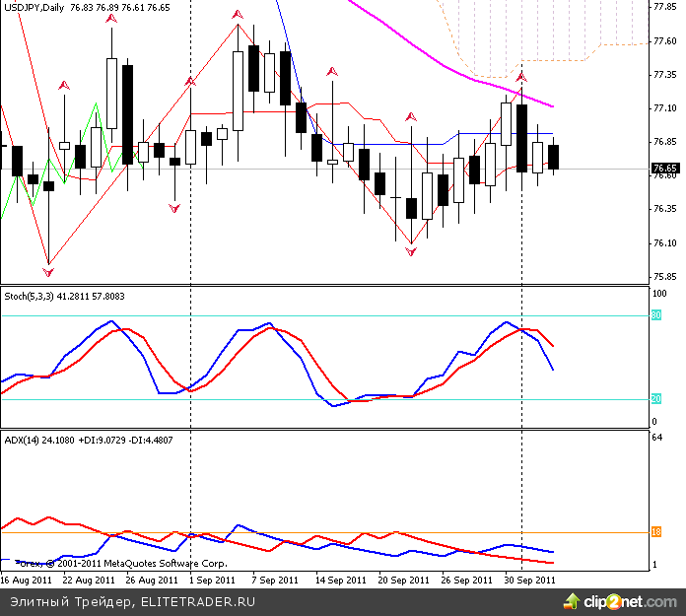The image size is (686, 616).
Task: Select the 20 Sep 2011 date on time axis
Action: tap(404, 581)
